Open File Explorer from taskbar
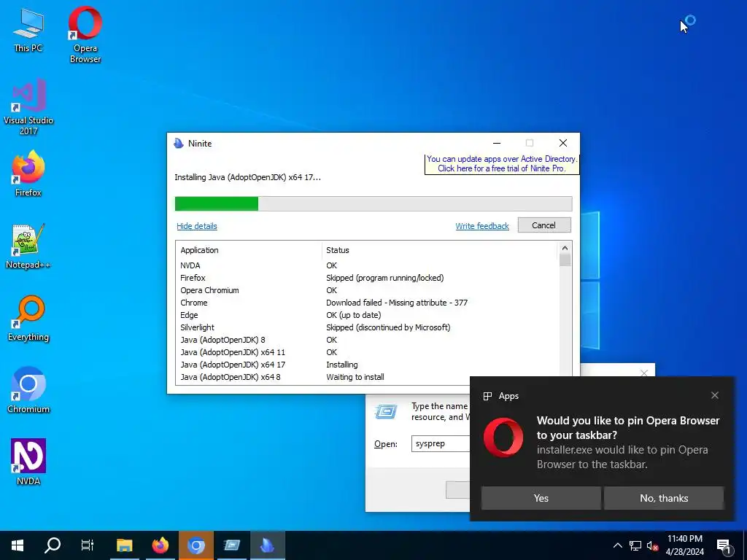747x560 pixels. (124, 545)
